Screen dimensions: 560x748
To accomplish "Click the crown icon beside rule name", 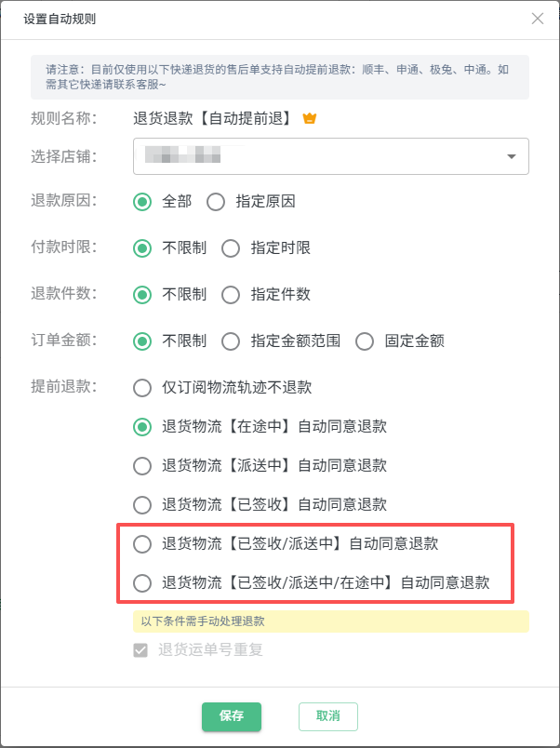I will (x=311, y=118).
